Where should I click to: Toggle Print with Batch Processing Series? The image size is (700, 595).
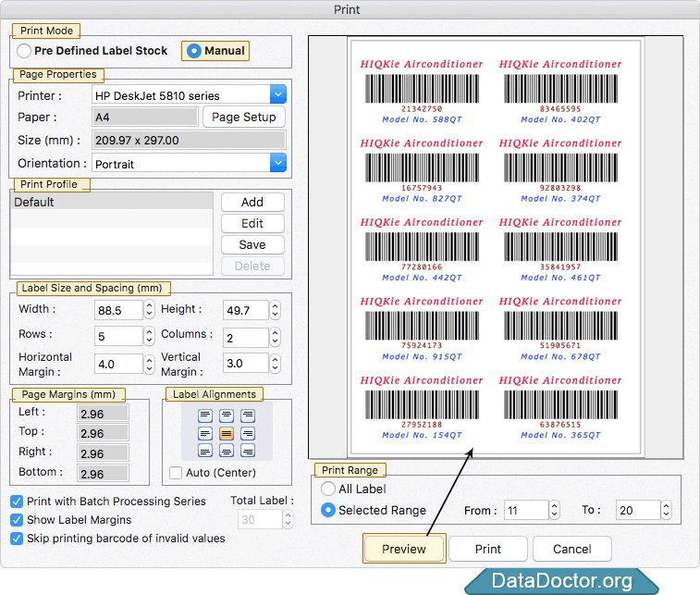pos(17,502)
